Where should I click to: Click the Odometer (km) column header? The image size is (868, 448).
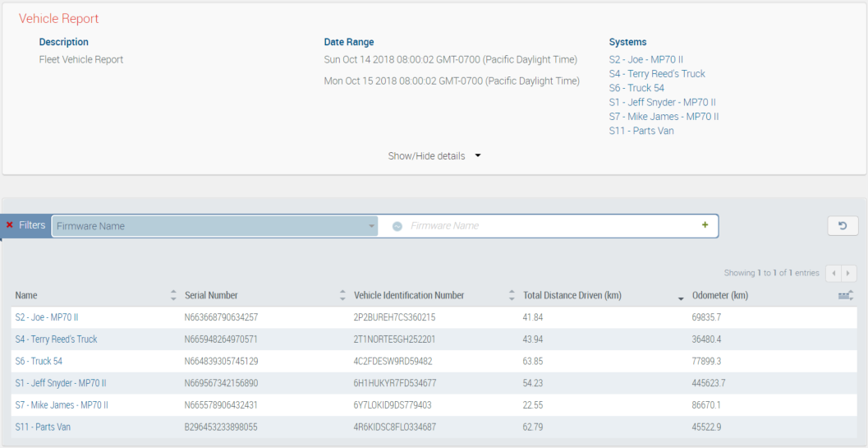click(719, 296)
